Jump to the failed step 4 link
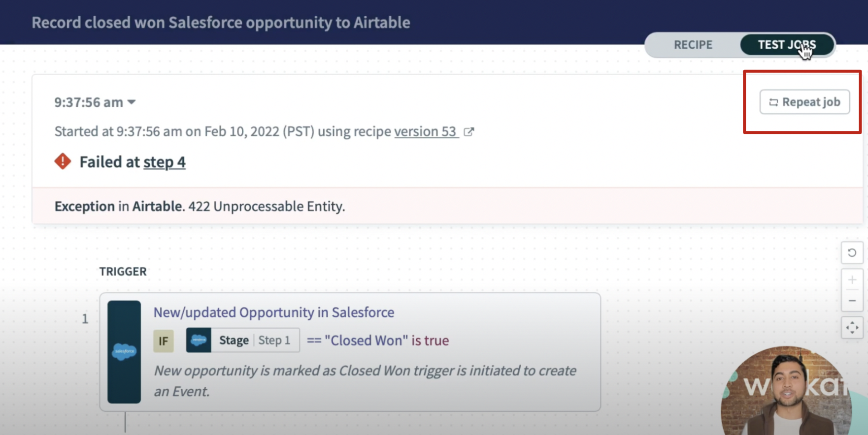The image size is (868, 435). pyautogui.click(x=165, y=162)
